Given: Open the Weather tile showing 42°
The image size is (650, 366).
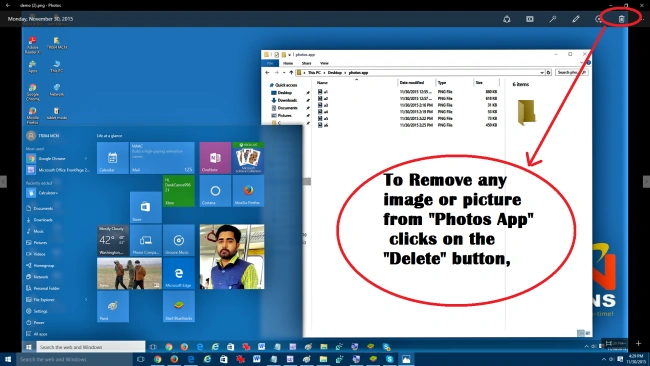Looking at the screenshot, I should tap(113, 240).
